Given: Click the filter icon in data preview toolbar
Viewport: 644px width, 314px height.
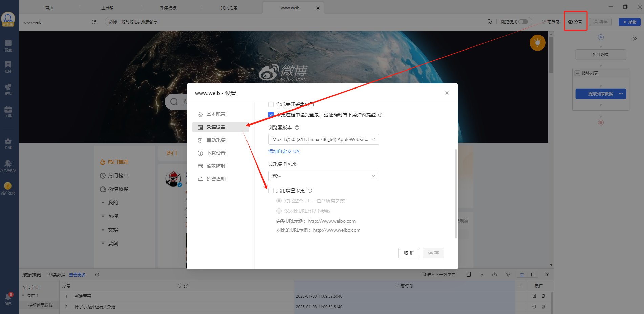Looking at the screenshot, I should (x=508, y=274).
